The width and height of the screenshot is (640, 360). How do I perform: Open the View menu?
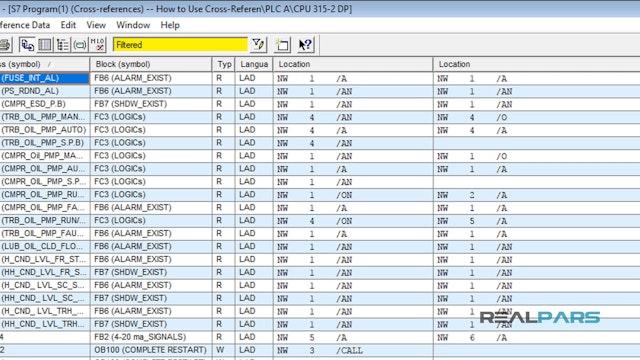(x=96, y=25)
